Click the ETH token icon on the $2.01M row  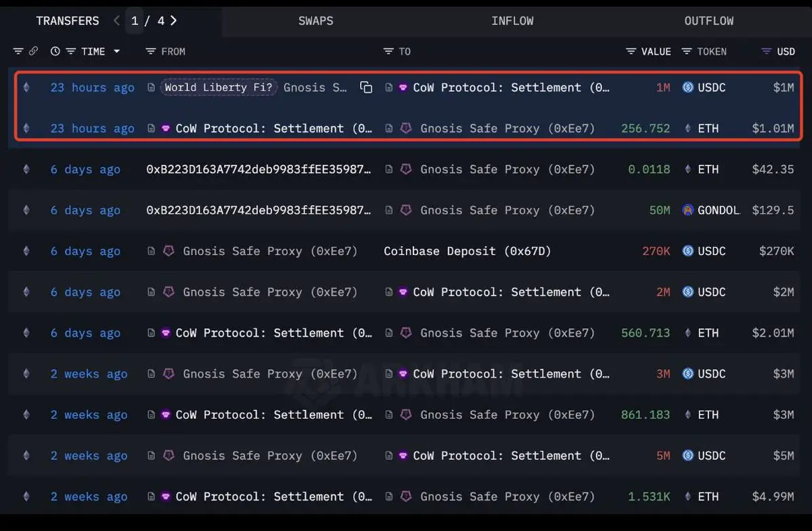(688, 333)
